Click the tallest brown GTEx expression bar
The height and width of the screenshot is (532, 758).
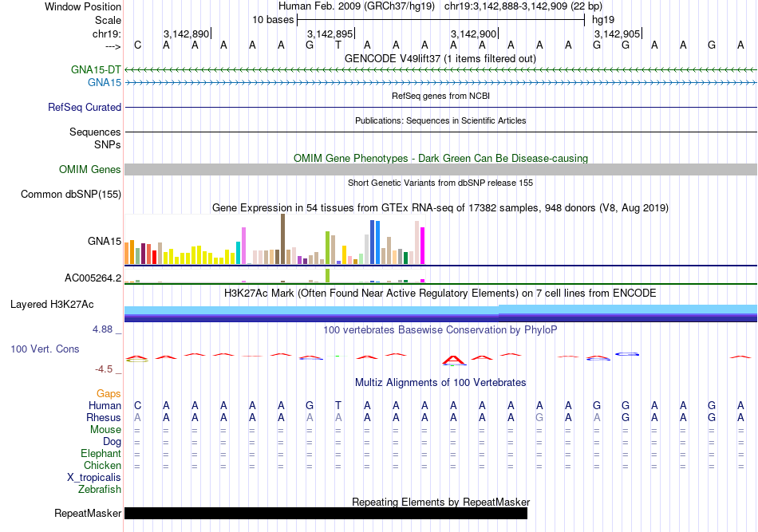pos(282,239)
